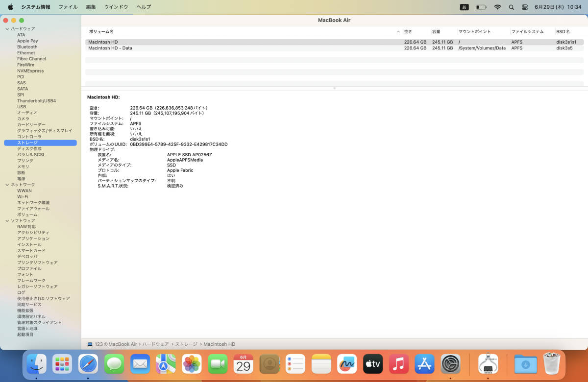Navigate to ストレージ via the breadcrumb
Viewport: 588px width, 382px height.
(x=186, y=344)
